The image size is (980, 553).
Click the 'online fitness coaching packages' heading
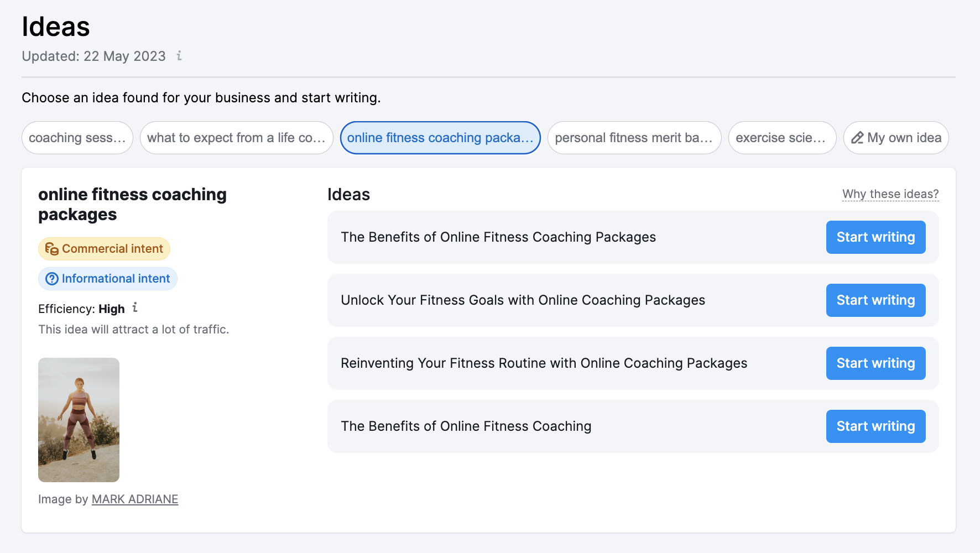click(x=133, y=205)
